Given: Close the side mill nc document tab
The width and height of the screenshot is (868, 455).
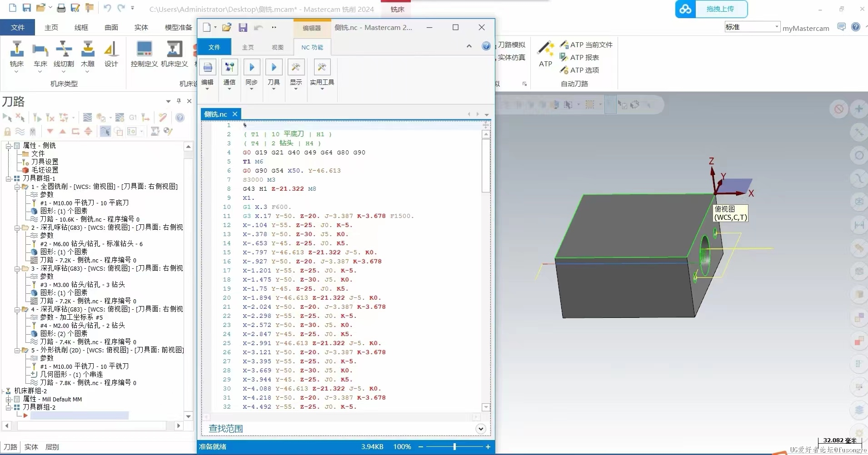Looking at the screenshot, I should click(235, 114).
